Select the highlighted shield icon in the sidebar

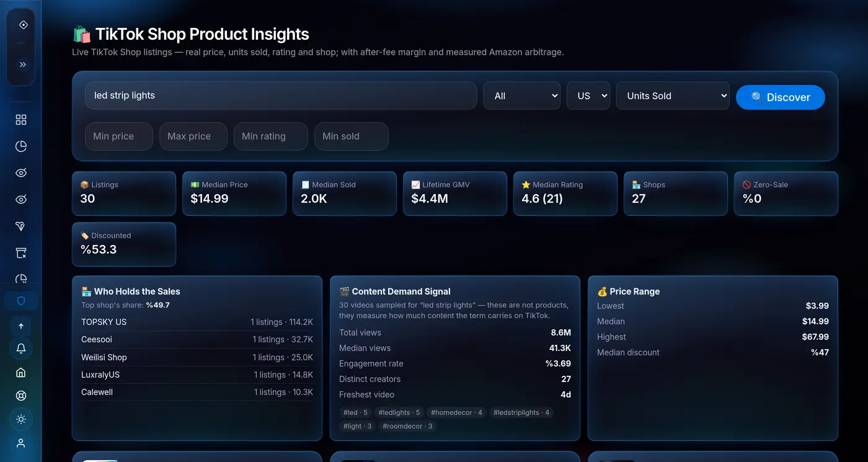point(21,301)
